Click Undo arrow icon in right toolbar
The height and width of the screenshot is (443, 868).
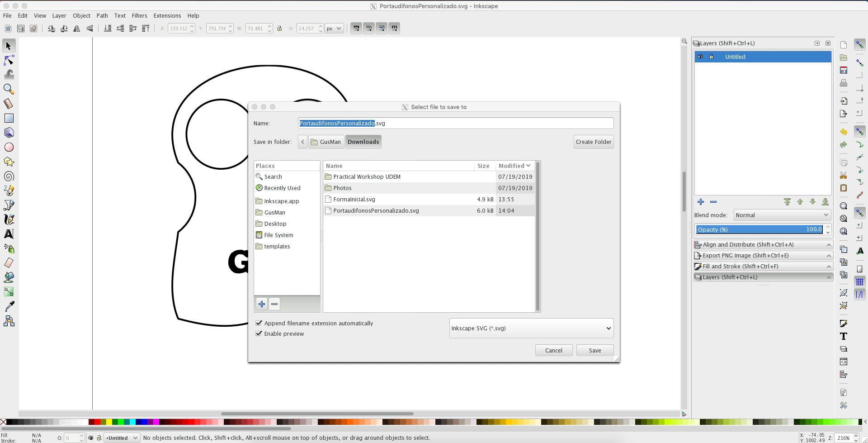[x=844, y=132]
